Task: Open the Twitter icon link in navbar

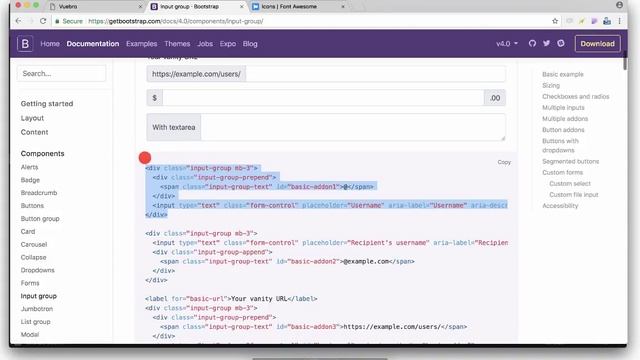Action: coord(547,43)
